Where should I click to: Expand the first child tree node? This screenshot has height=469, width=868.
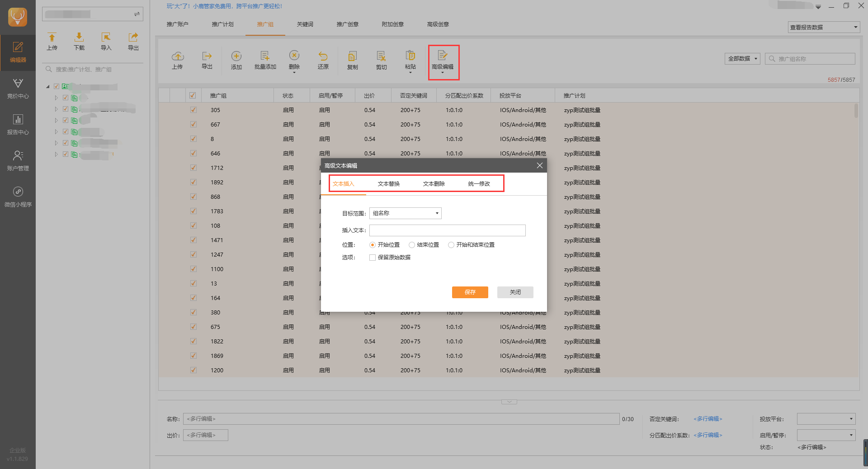57,98
